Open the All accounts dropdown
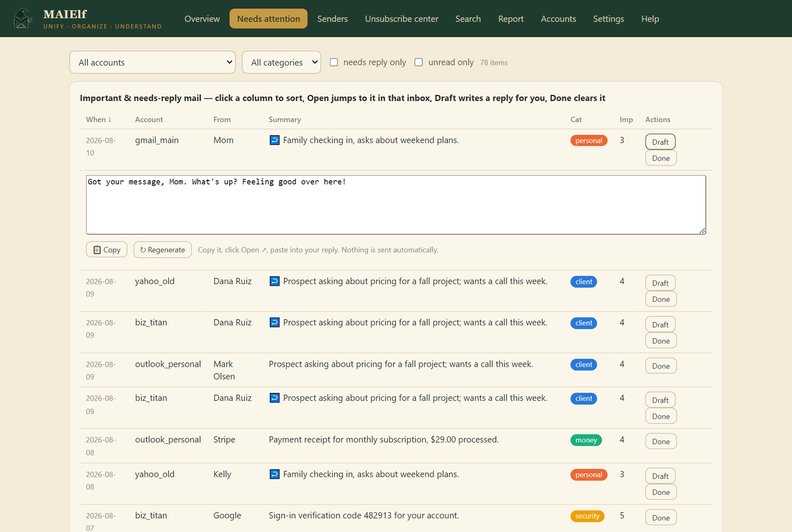Screen dimensions: 792x532 tap(152, 62)
